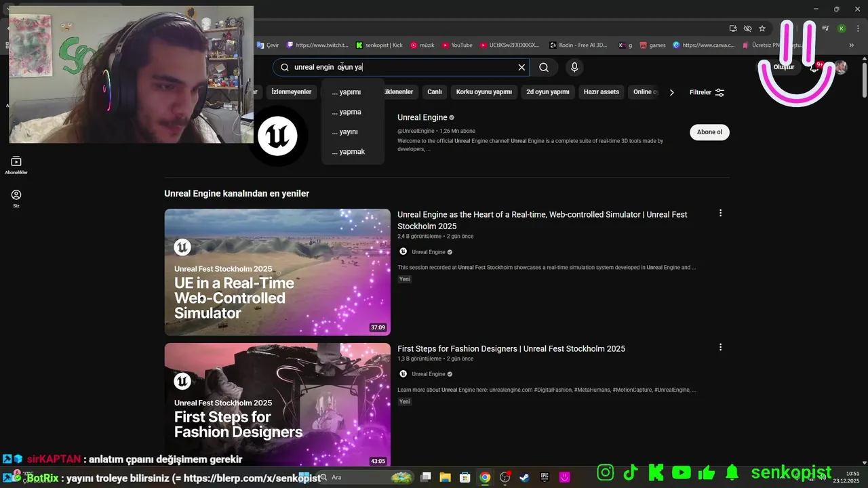
Task: Open the Abonelikler sidebar item
Action: (16, 165)
